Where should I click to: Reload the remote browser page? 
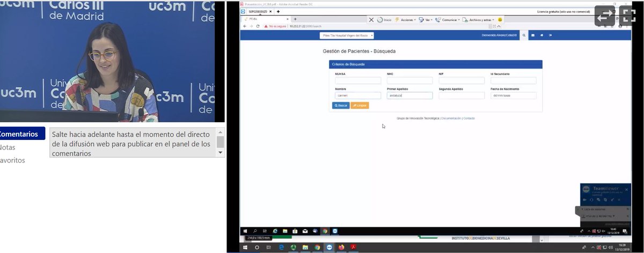point(258,26)
